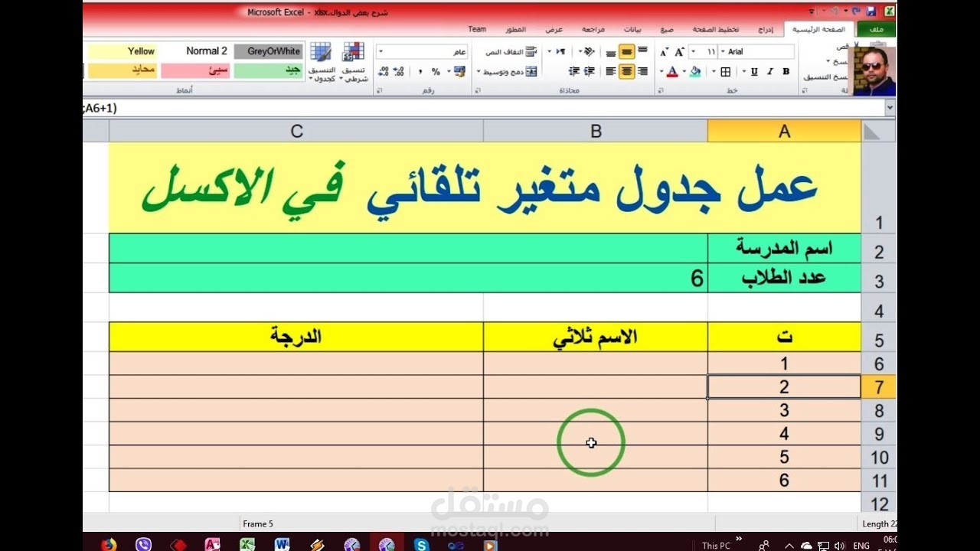Click student count cell showing 6
The width and height of the screenshot is (980, 551).
tap(408, 278)
